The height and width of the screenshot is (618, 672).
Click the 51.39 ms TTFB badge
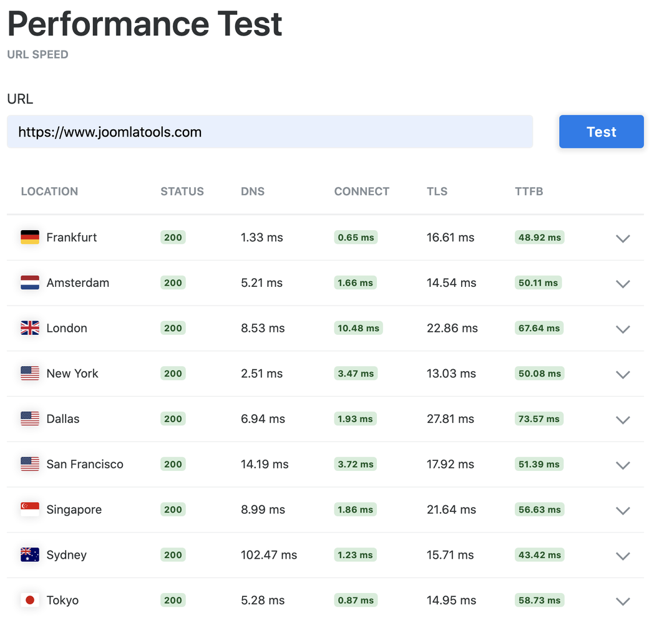coord(539,464)
